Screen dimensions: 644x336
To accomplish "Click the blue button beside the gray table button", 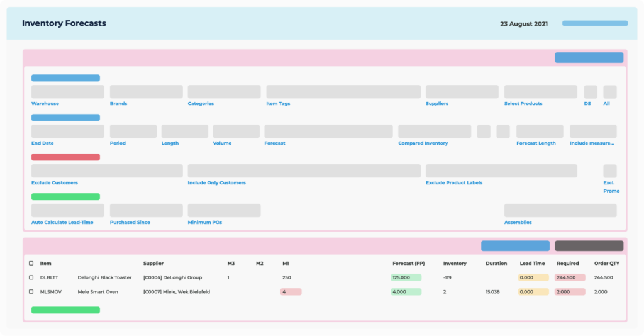I will [x=515, y=246].
